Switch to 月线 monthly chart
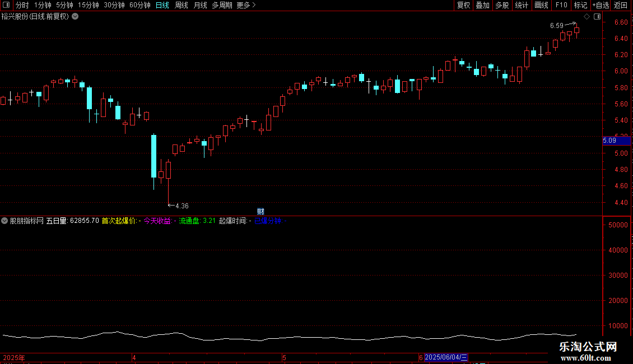 tap(200, 5)
